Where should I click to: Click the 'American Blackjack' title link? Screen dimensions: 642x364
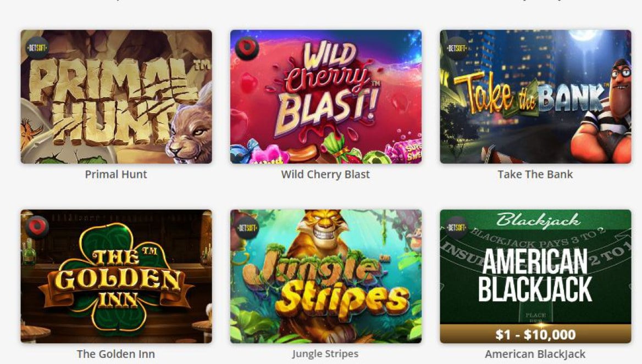click(535, 354)
